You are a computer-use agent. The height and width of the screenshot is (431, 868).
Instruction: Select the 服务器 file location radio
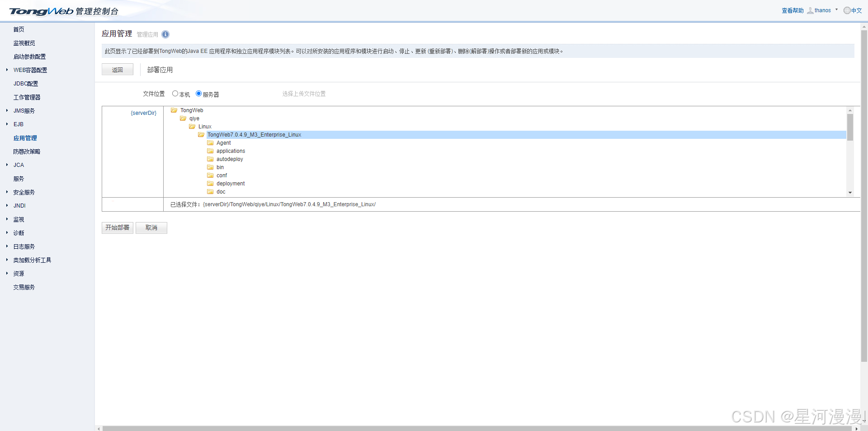198,94
